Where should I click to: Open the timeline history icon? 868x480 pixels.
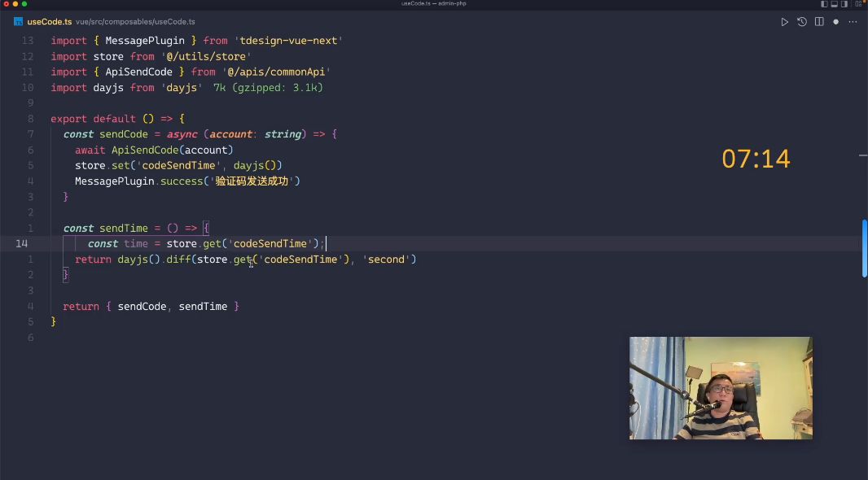click(801, 22)
